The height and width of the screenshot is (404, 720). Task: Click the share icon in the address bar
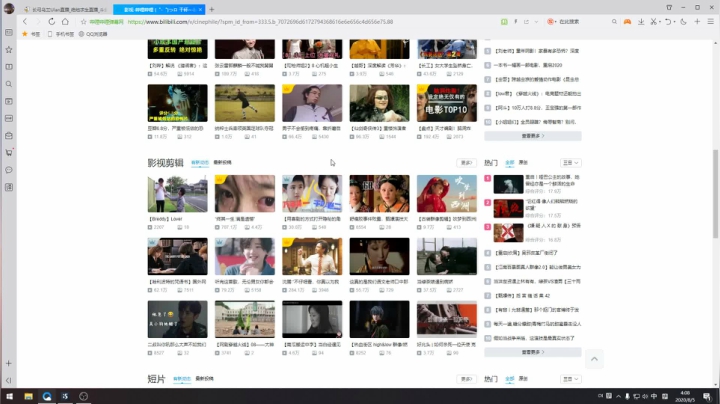[x=526, y=22]
